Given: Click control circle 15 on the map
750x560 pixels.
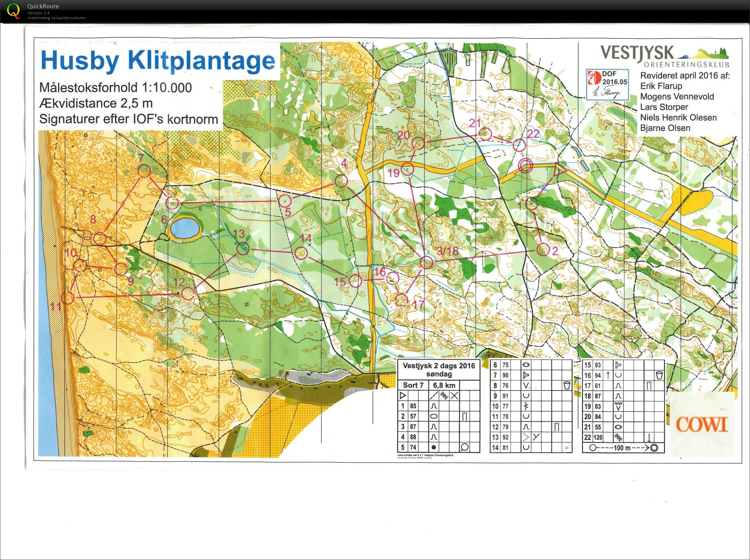Looking at the screenshot, I should point(355,281).
